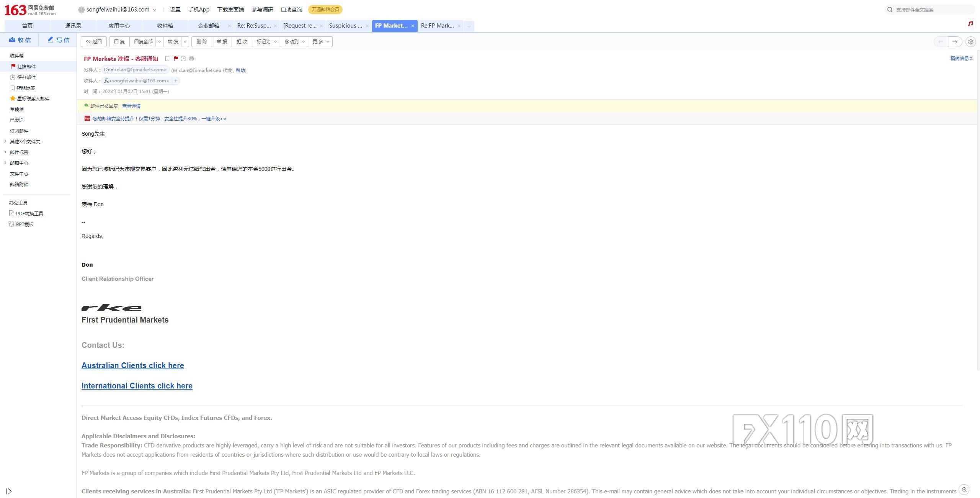Image resolution: width=980 pixels, height=498 pixels.
Task: Expand 邮件标签 in sidebar
Action: (5, 152)
